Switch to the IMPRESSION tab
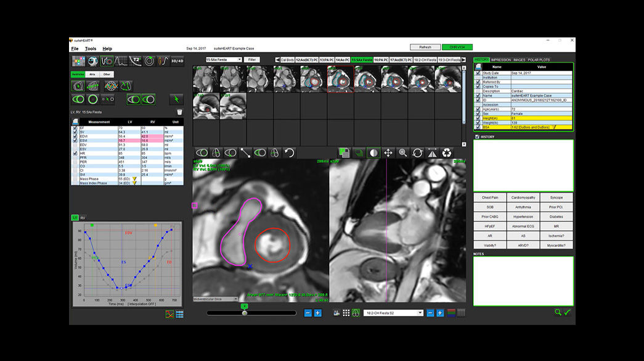 500,60
